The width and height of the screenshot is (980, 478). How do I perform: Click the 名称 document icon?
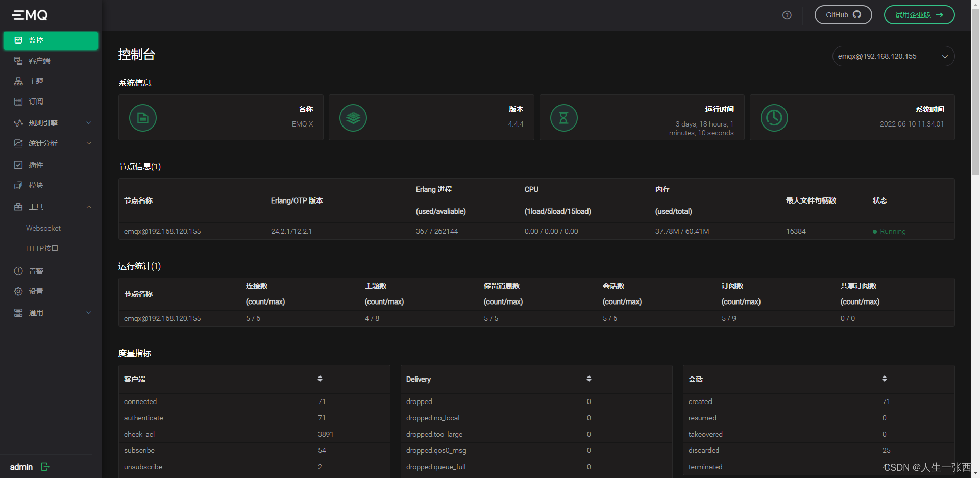(143, 118)
